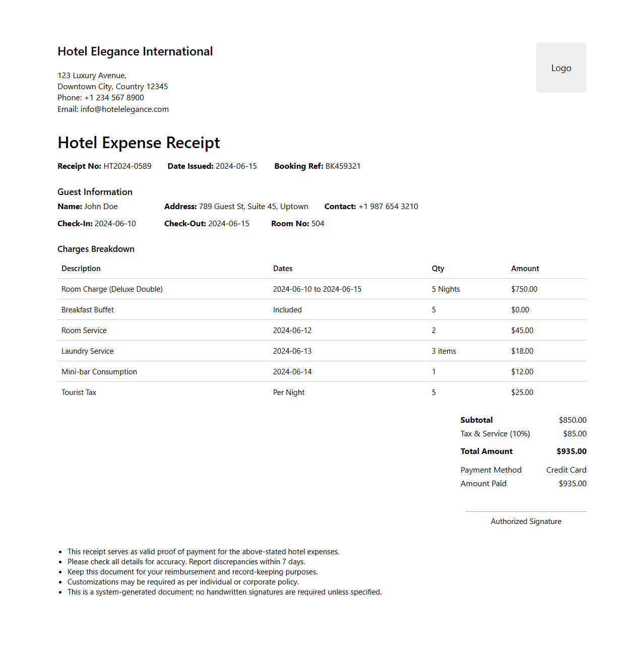Screen dimensions: 644x655
Task: Click the Logo placeholder image
Action: tap(561, 68)
